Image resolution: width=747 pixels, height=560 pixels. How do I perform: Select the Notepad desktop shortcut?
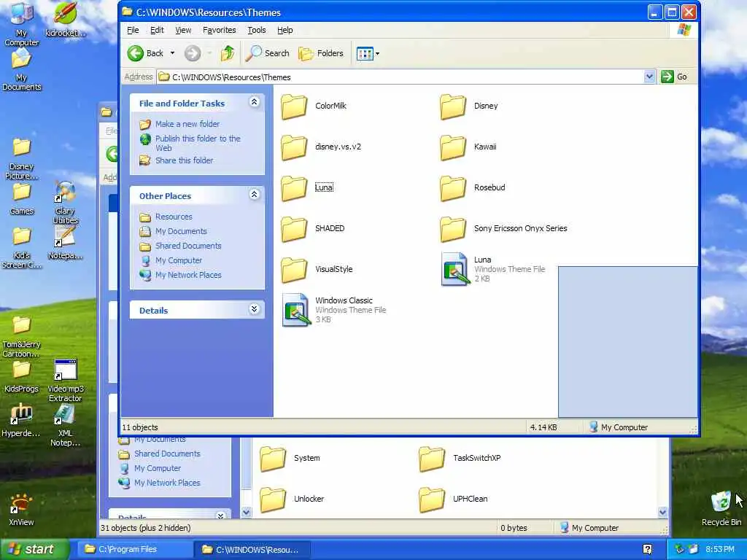coord(65,243)
